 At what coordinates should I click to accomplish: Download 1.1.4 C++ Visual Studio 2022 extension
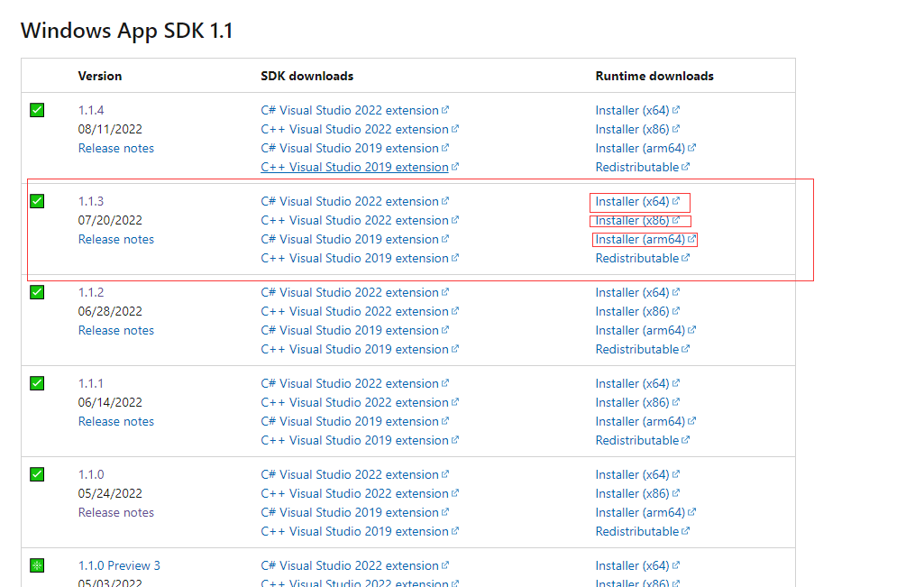click(x=360, y=129)
